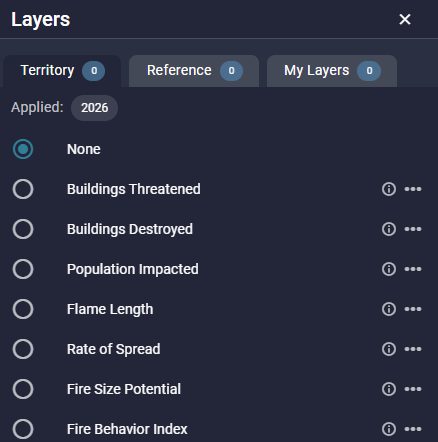Click the Buildings Destroyed label text

coord(130,229)
